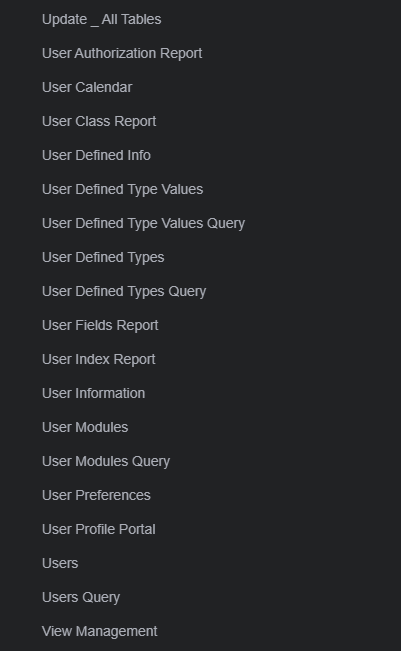The image size is (401, 651).
Task: Go to User Preferences
Action: pos(96,496)
